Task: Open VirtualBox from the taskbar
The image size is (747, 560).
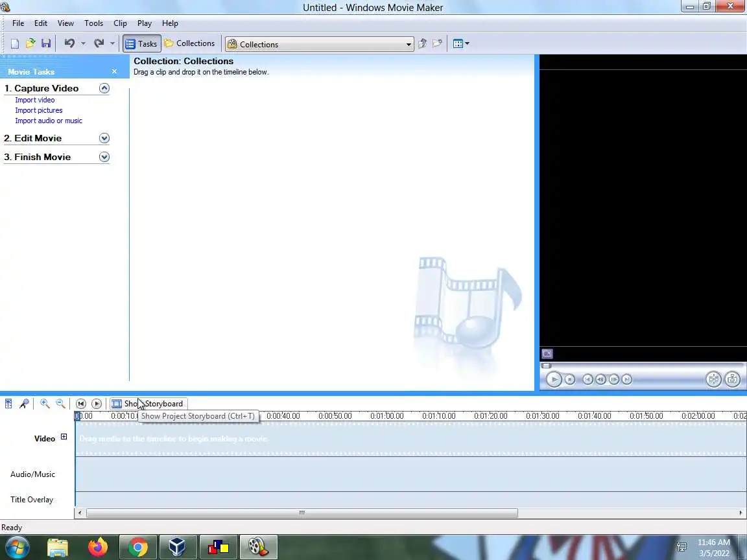Action: (x=177, y=548)
